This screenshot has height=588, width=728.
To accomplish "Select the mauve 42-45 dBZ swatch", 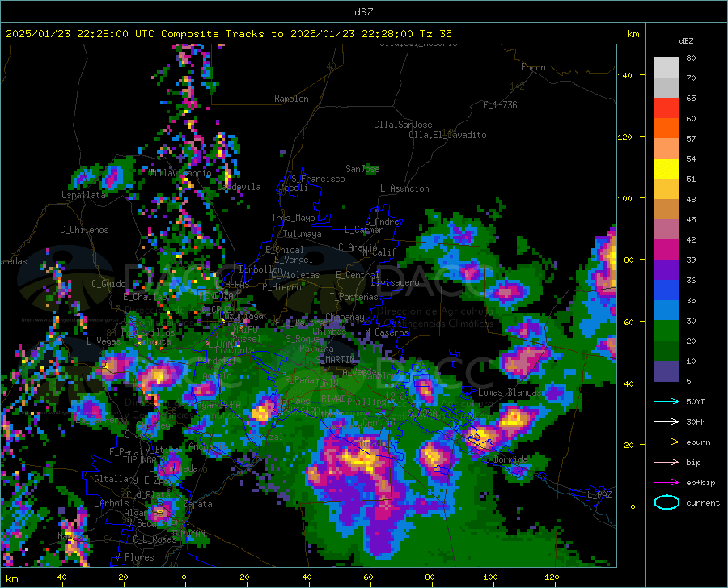I will 667,229.
